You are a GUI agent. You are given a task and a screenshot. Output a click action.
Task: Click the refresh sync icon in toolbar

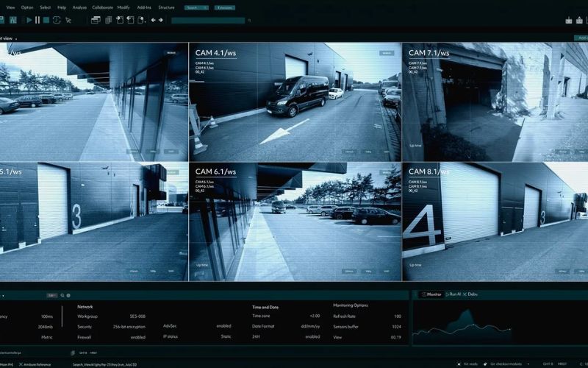pyautogui.click(x=56, y=20)
